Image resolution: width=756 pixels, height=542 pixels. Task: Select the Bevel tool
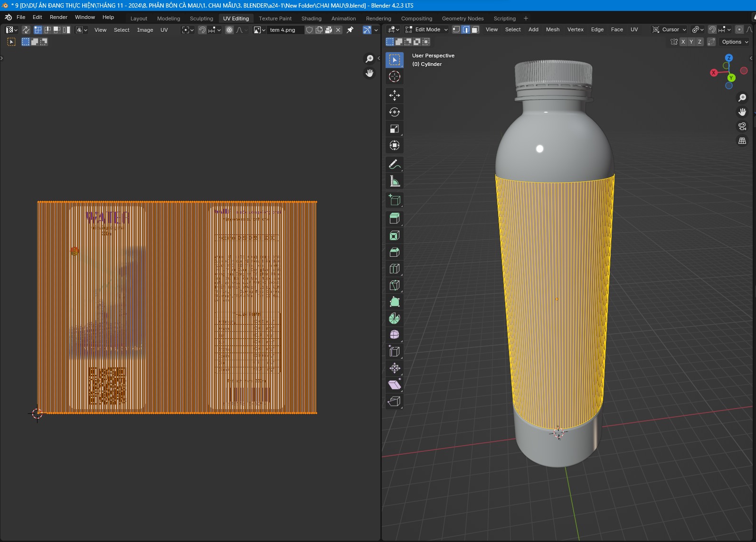point(395,252)
